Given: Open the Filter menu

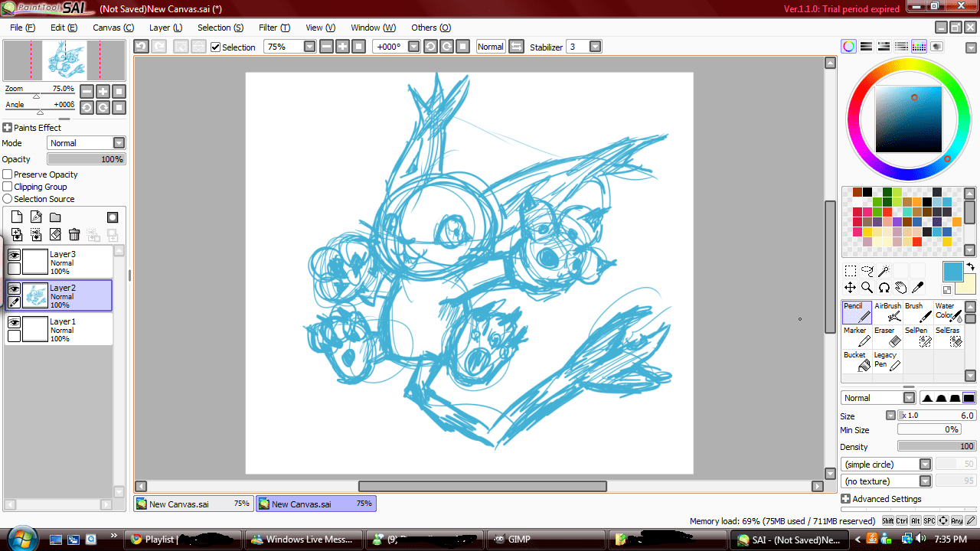Looking at the screenshot, I should pyautogui.click(x=274, y=28).
